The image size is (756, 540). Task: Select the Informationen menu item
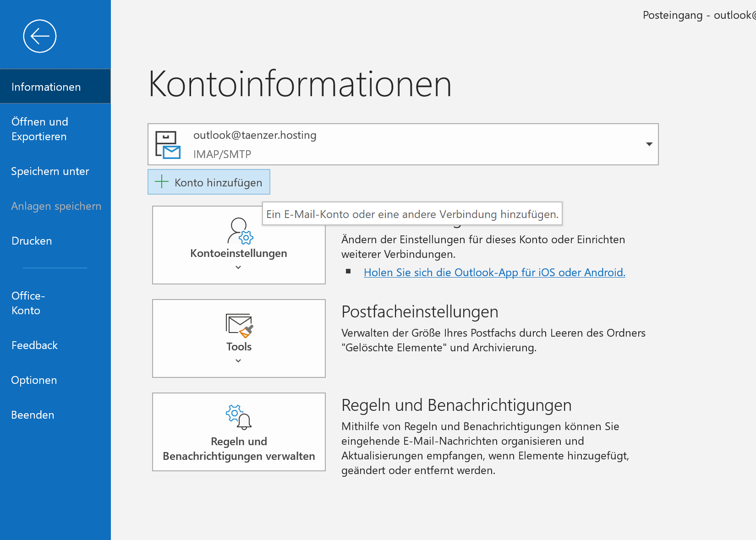[x=46, y=87]
